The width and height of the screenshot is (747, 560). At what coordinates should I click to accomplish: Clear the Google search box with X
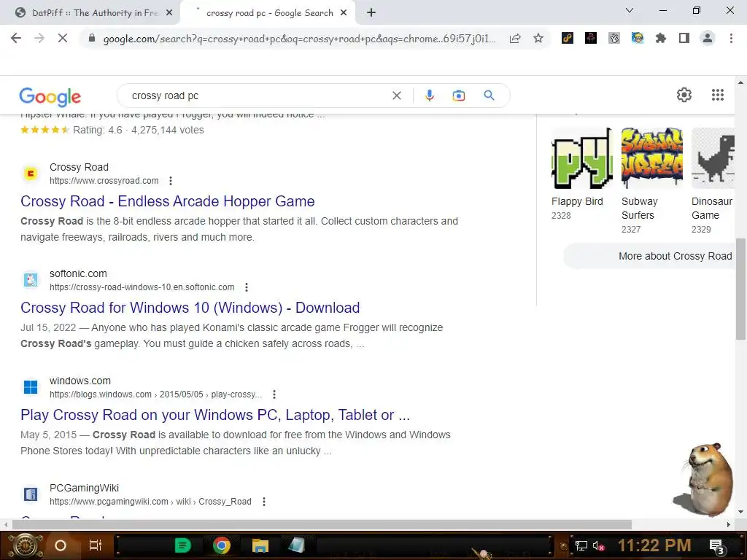(396, 96)
